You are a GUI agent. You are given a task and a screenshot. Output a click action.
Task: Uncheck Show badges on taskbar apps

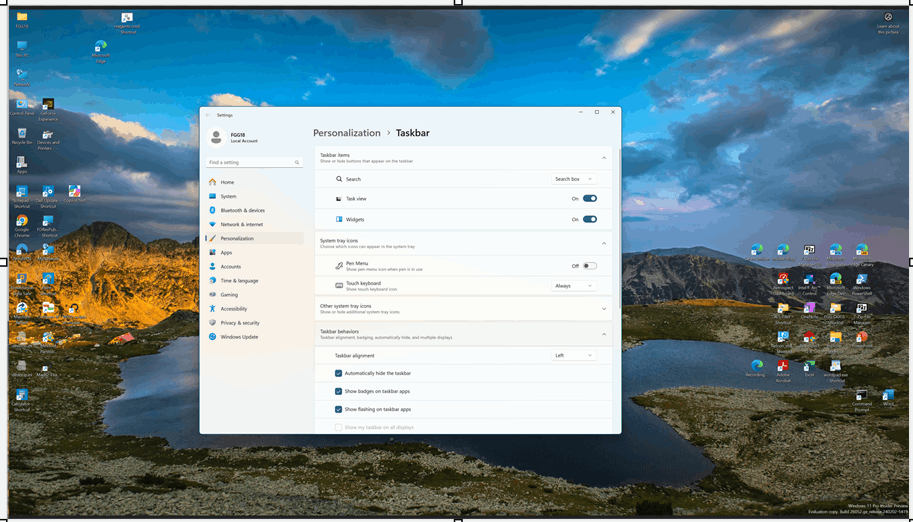(338, 392)
